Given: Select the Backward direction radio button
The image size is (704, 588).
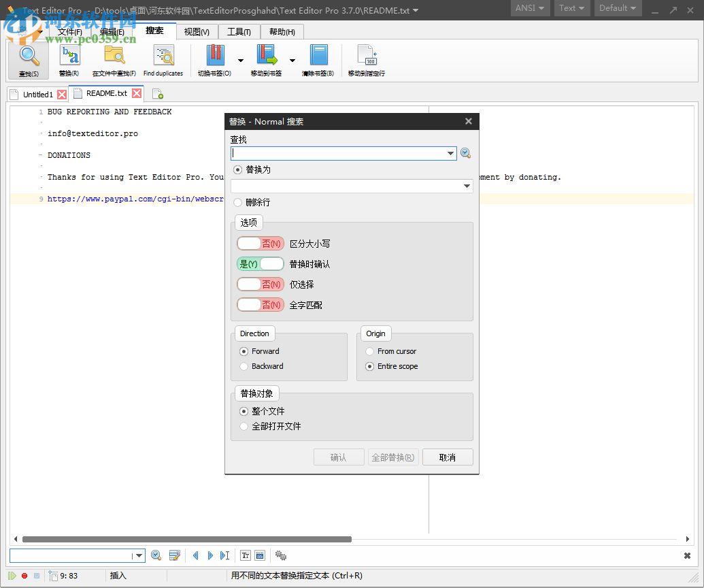Looking at the screenshot, I should click(x=244, y=366).
